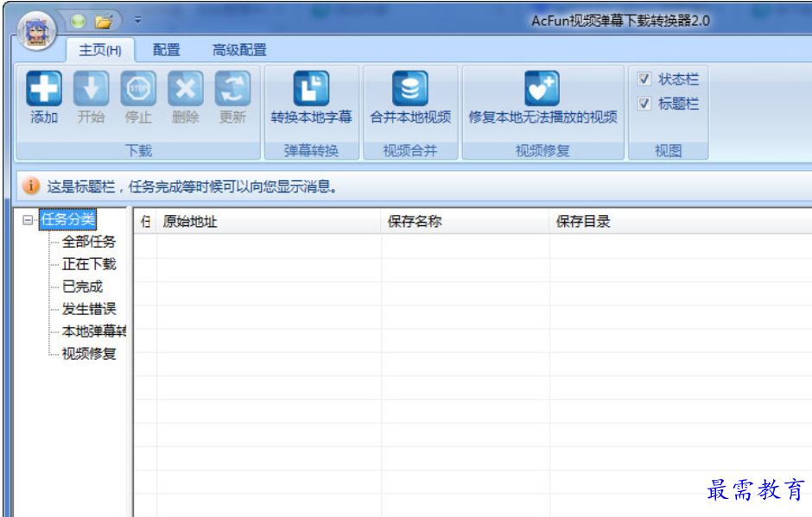Open the quick access toolbar dropdown arrow
The width and height of the screenshot is (812, 517).
[x=137, y=21]
